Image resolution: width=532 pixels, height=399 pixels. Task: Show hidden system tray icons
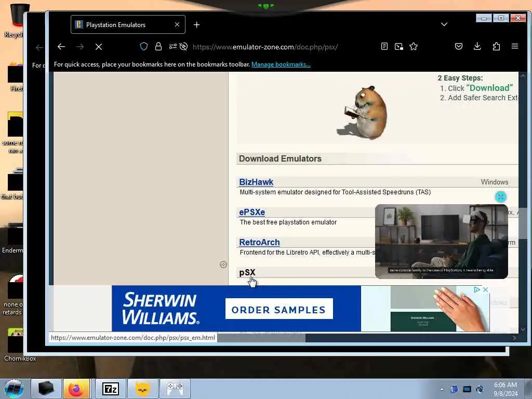click(x=442, y=390)
